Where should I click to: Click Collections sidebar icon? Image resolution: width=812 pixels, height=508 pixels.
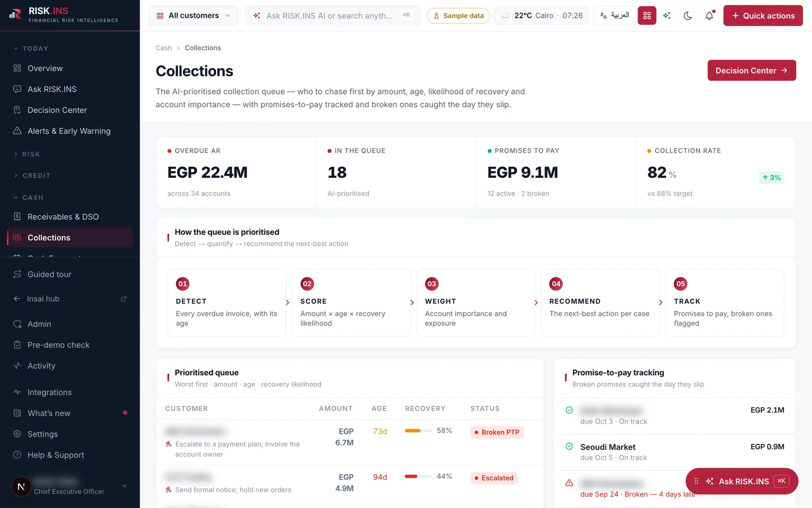(17, 237)
